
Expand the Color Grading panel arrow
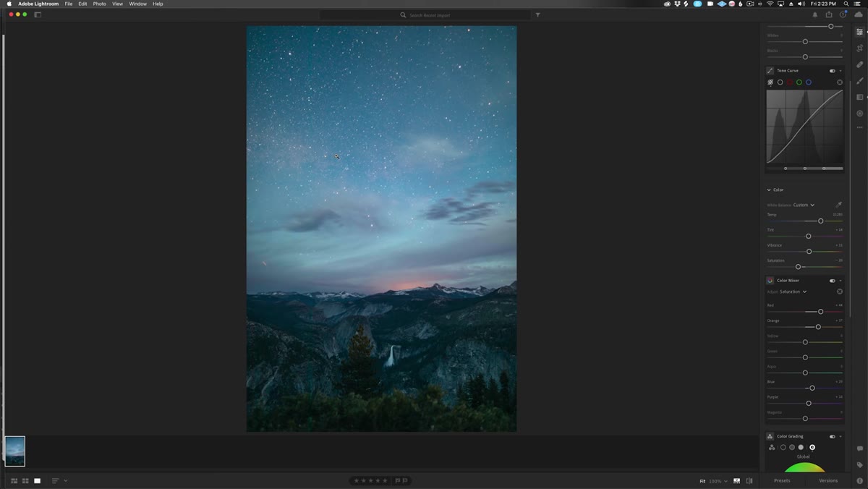pos(841,437)
